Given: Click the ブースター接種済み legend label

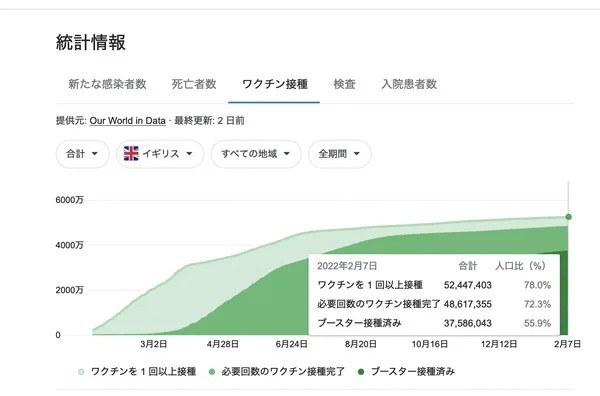Looking at the screenshot, I should point(413,372).
